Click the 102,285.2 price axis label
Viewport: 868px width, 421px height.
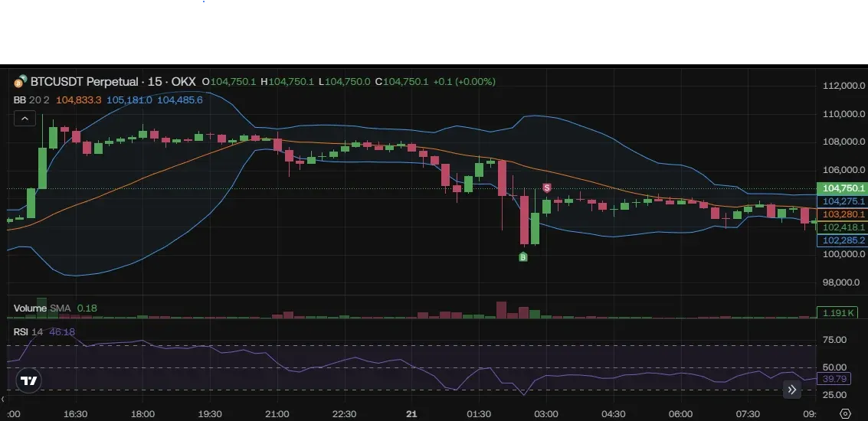(x=842, y=240)
